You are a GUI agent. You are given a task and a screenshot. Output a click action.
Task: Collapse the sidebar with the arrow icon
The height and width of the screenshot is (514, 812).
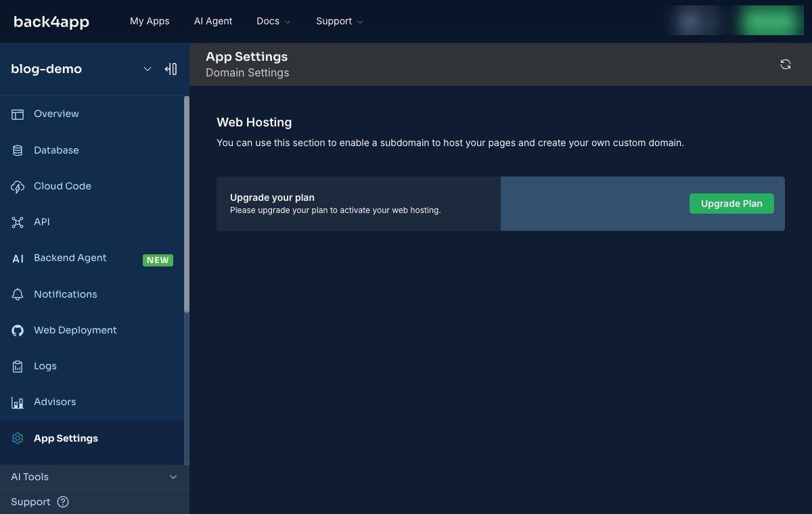[x=171, y=69]
